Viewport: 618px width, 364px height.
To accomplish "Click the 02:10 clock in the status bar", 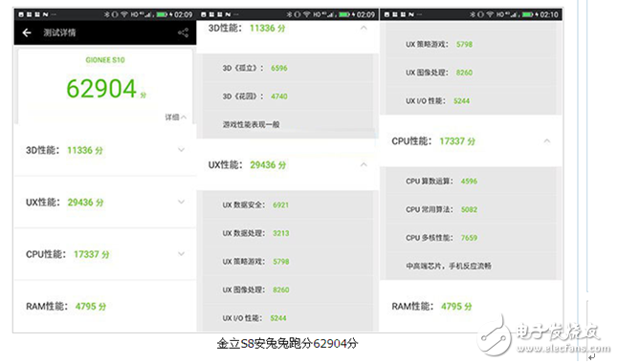I will [x=549, y=14].
